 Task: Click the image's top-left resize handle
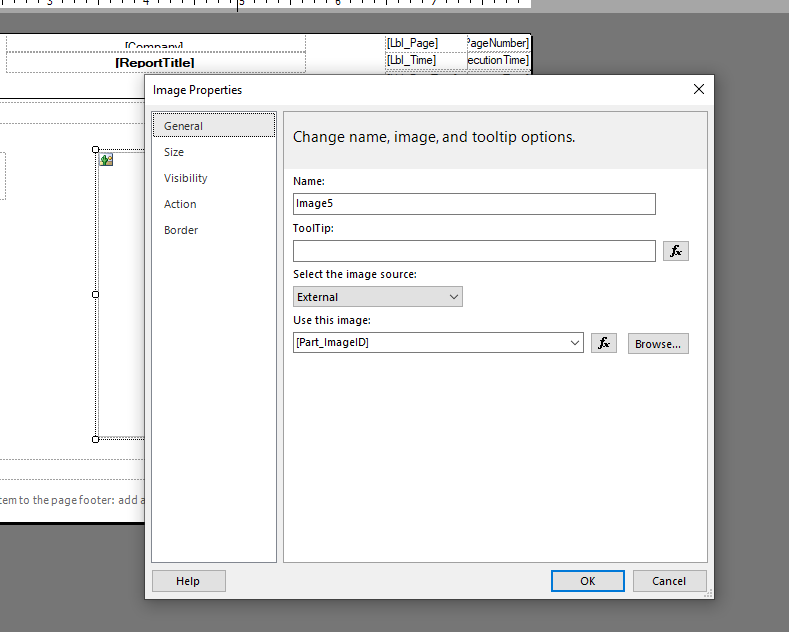coord(96,149)
